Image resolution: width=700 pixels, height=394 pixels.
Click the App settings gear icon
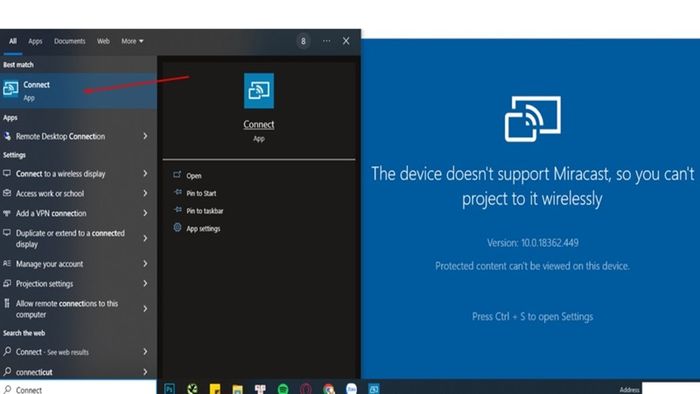pyautogui.click(x=177, y=228)
